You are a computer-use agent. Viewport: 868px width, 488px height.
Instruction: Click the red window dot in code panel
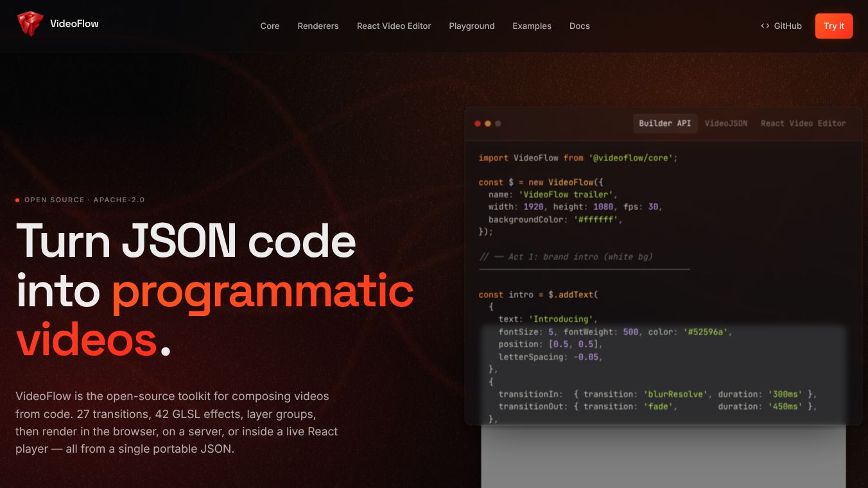478,123
